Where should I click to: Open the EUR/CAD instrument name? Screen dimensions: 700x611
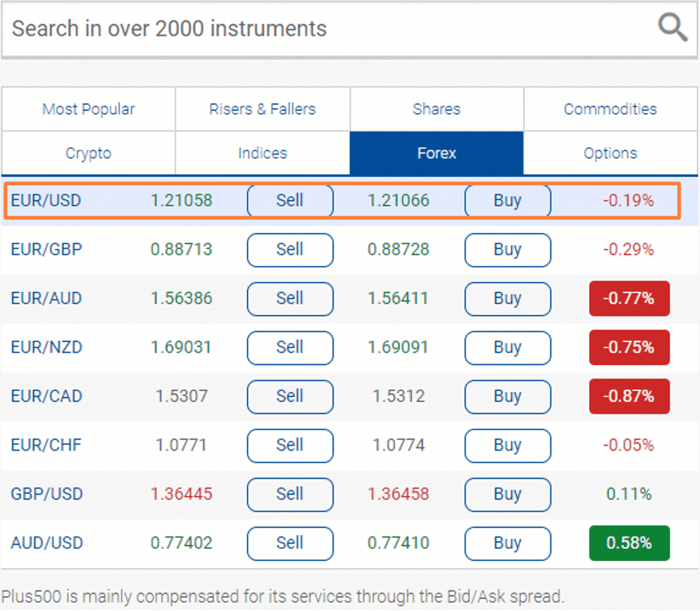pyautogui.click(x=46, y=396)
